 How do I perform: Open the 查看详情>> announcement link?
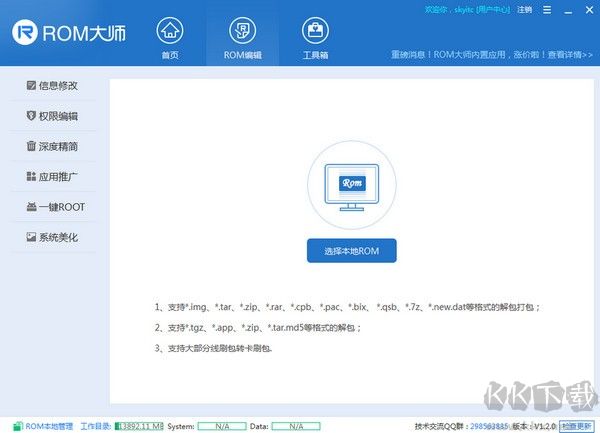[570, 55]
